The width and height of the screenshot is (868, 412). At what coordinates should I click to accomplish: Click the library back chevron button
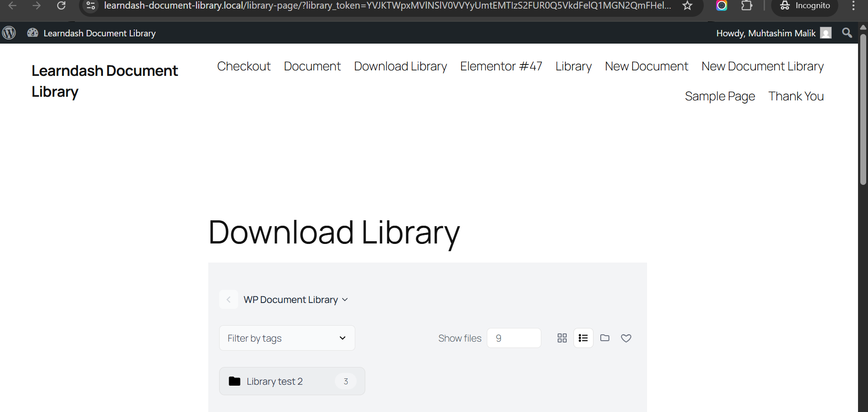tap(229, 299)
